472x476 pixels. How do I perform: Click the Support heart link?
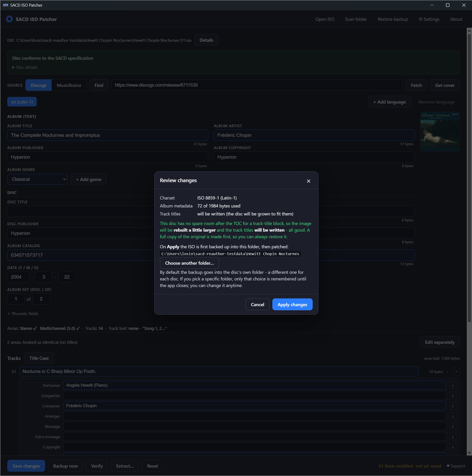[456, 466]
